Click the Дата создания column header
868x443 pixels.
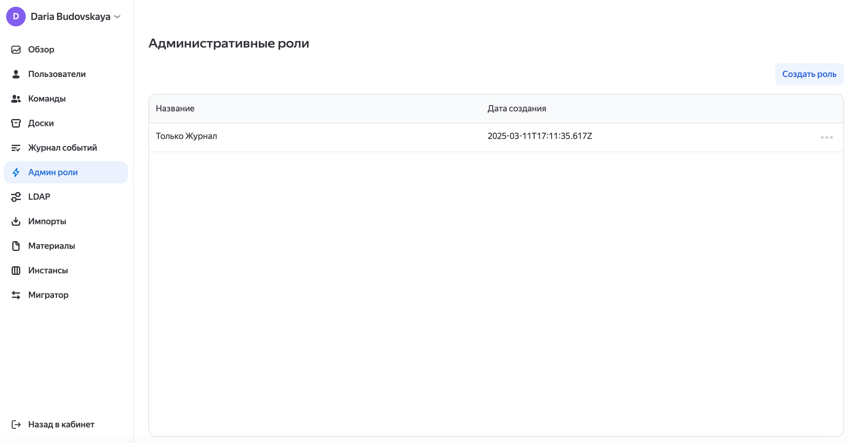point(517,109)
